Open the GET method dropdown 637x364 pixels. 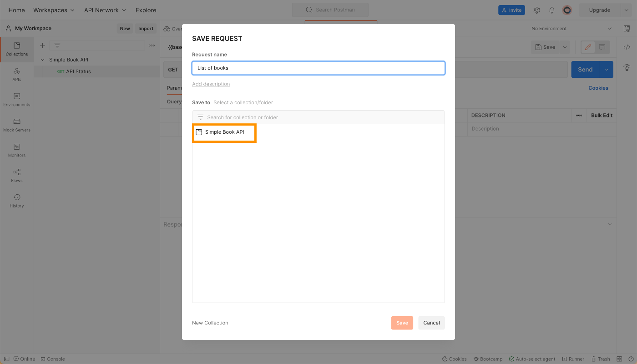(173, 70)
